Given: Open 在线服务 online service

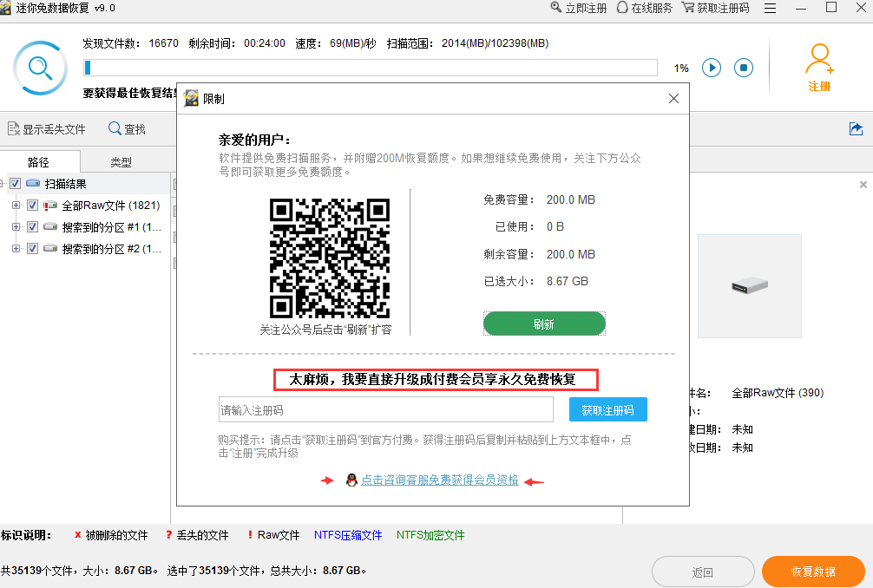Looking at the screenshot, I should tap(645, 8).
